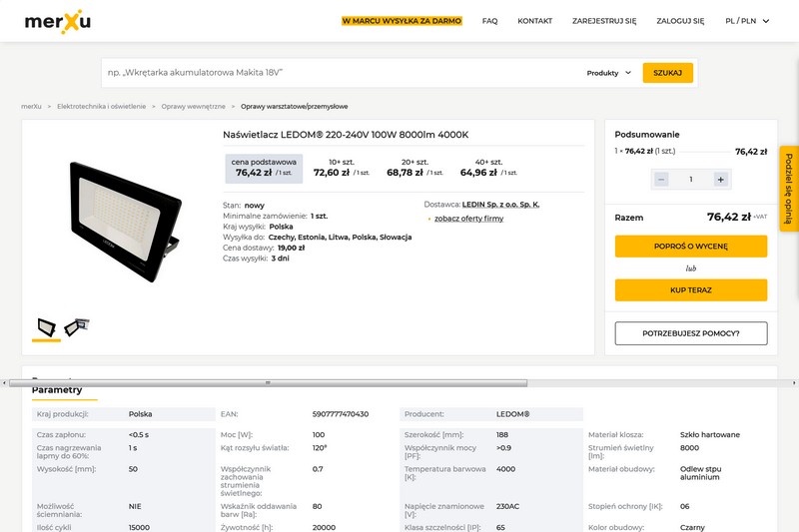Screen dimensions: 799x532
Task: Click Razem total 76,42 zł
Action: pyautogui.click(x=729, y=217)
